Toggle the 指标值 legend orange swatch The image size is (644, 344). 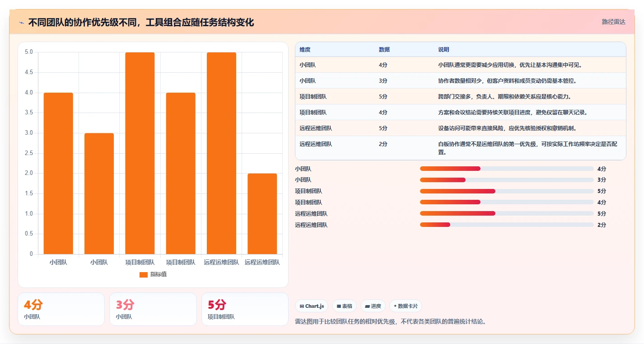coord(144,274)
